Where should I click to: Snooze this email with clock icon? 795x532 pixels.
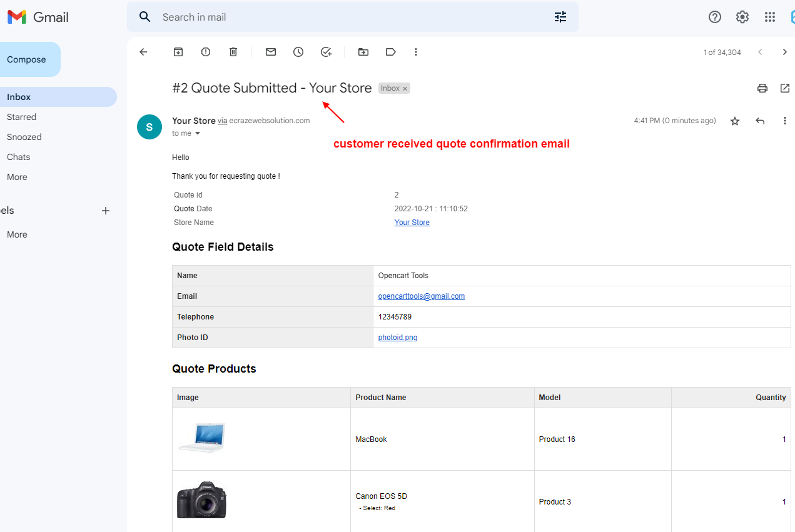pyautogui.click(x=298, y=52)
